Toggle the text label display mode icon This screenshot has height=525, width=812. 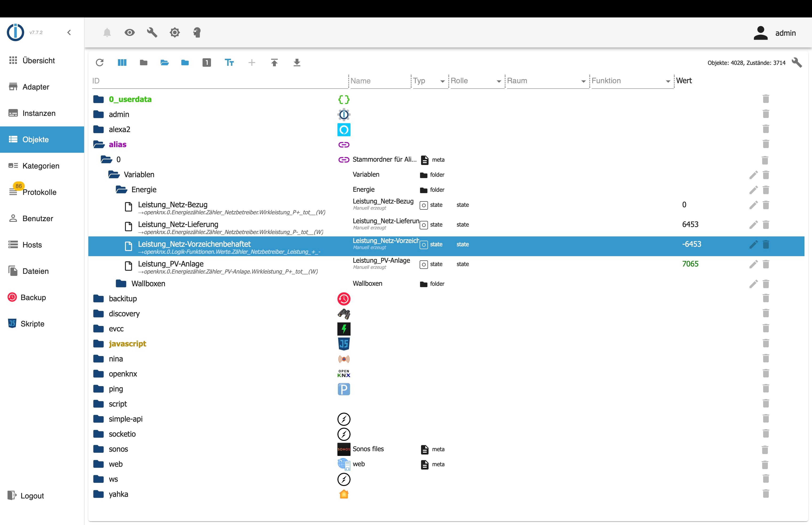[229, 62]
